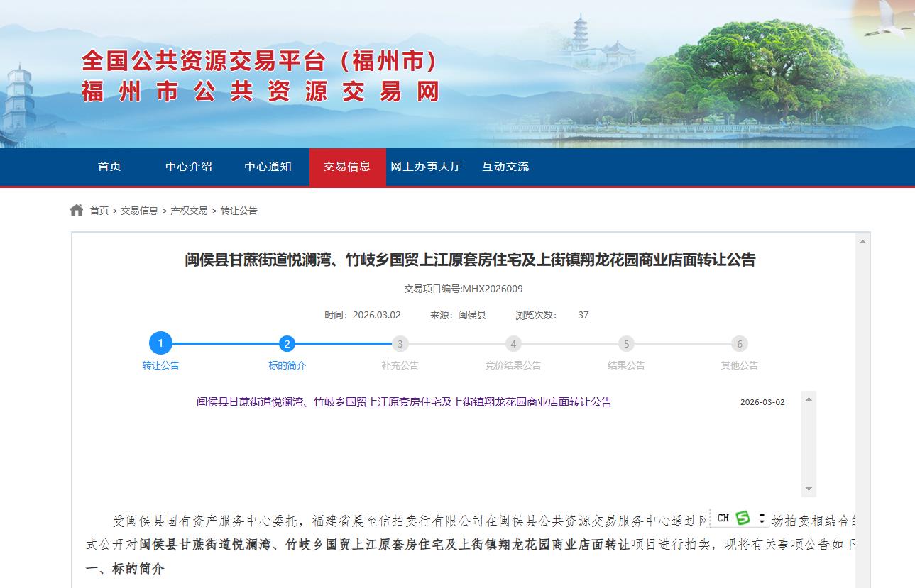Expand the input method options arrow

click(762, 518)
